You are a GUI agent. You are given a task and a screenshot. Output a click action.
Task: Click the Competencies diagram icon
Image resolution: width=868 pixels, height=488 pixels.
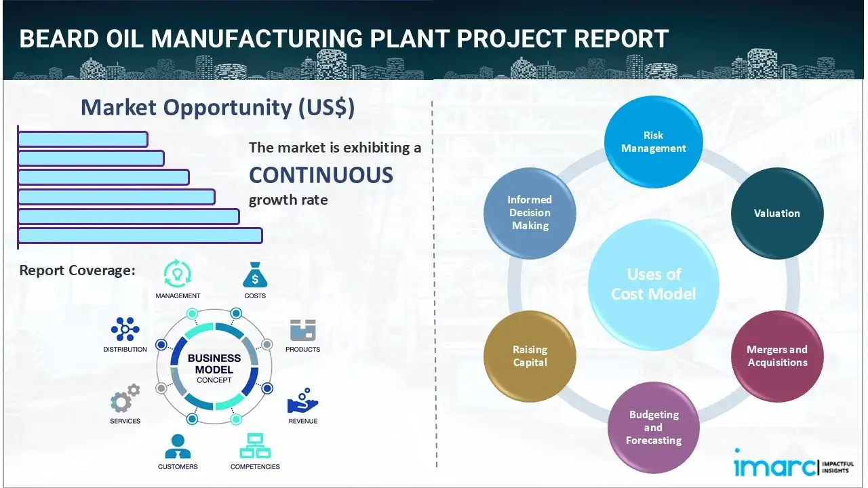(255, 447)
